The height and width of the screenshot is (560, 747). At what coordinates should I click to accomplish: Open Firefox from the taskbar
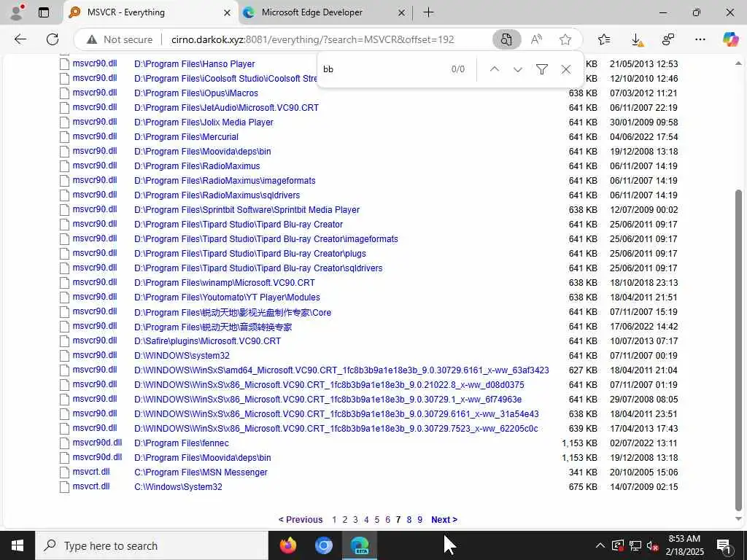[287, 545]
